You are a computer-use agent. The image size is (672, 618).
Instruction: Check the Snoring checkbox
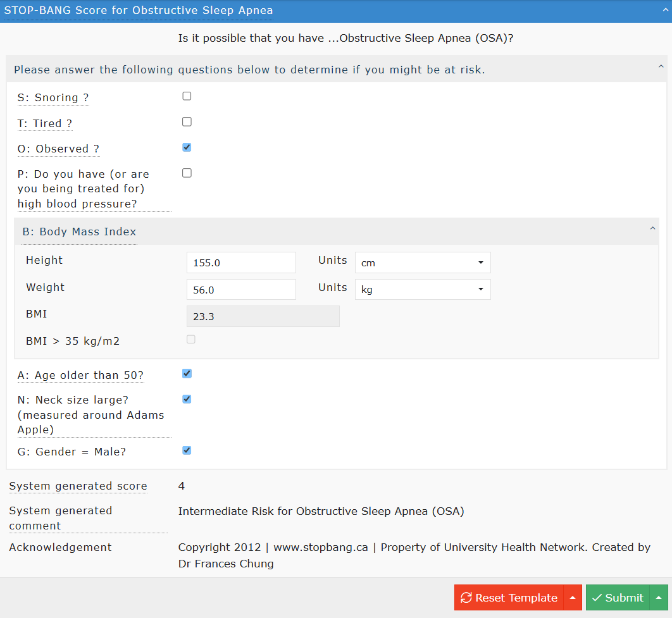tap(187, 96)
